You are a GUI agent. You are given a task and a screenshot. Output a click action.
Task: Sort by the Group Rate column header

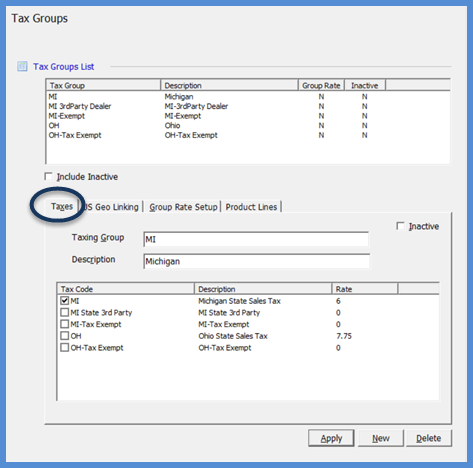pyautogui.click(x=321, y=85)
